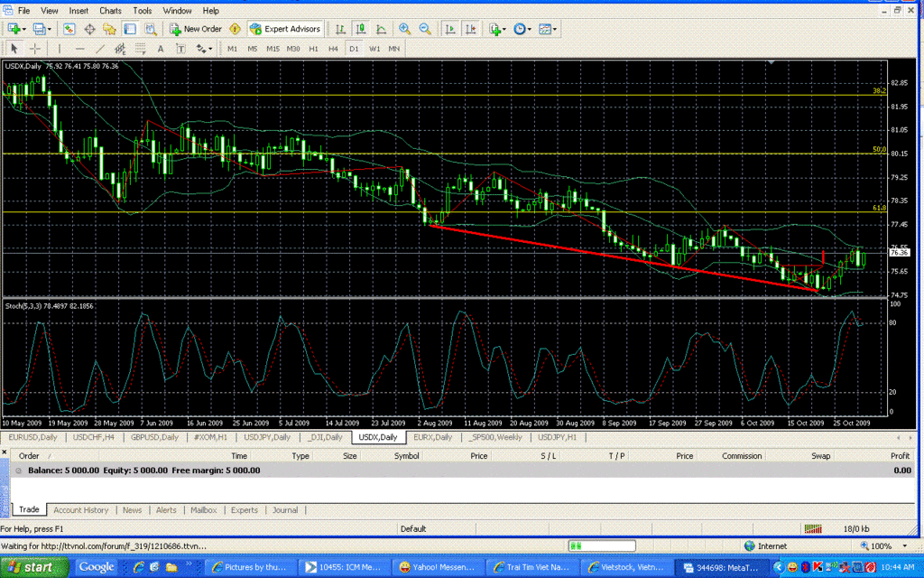The image size is (924, 578).
Task: Open the Account History terminal tab
Action: (x=80, y=510)
